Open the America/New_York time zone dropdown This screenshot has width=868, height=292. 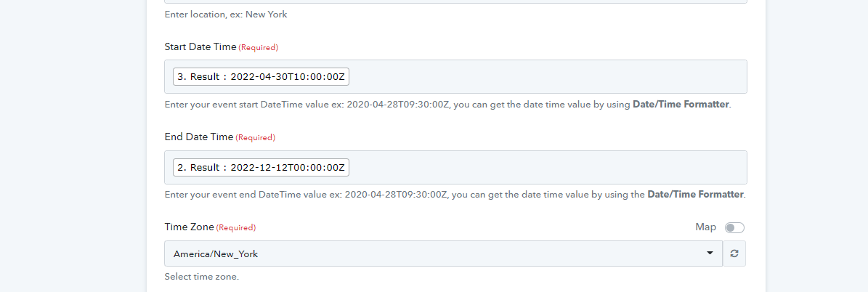pos(443,254)
